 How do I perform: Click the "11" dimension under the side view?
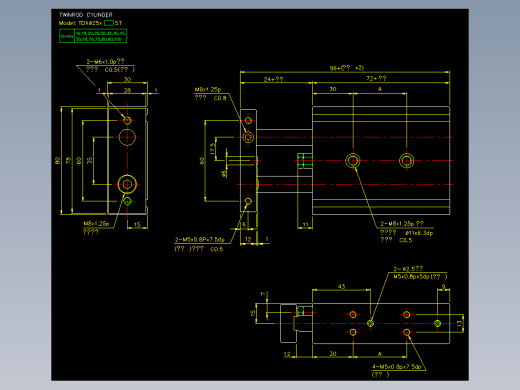305,225
